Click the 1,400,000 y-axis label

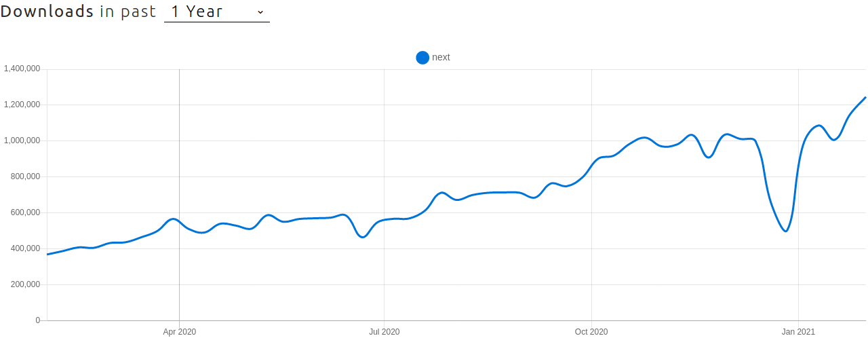tap(22, 69)
